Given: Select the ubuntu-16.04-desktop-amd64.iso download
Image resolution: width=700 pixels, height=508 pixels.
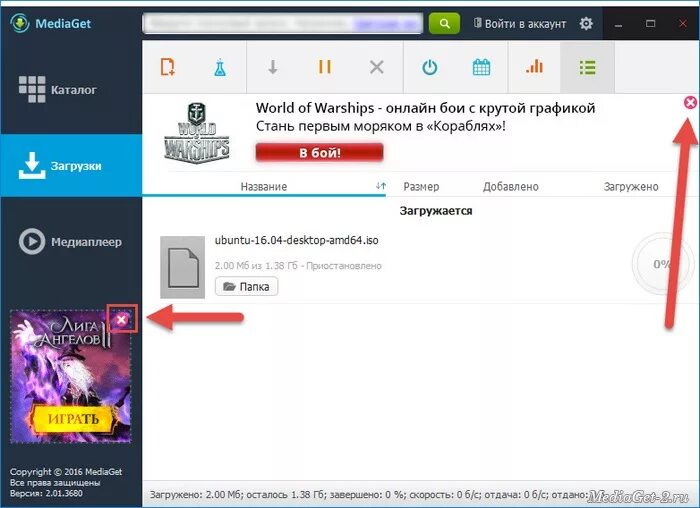Looking at the screenshot, I should click(x=296, y=240).
